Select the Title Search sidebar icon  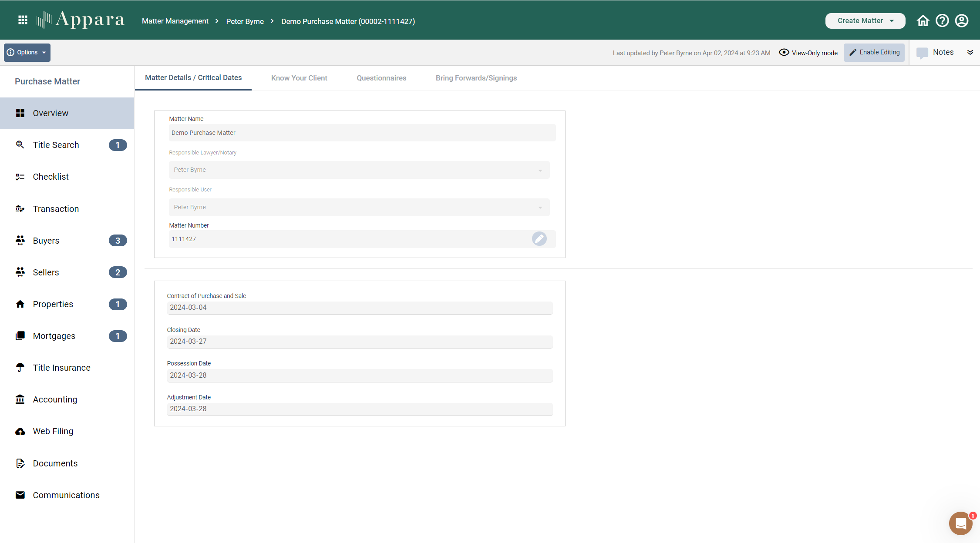(20, 144)
